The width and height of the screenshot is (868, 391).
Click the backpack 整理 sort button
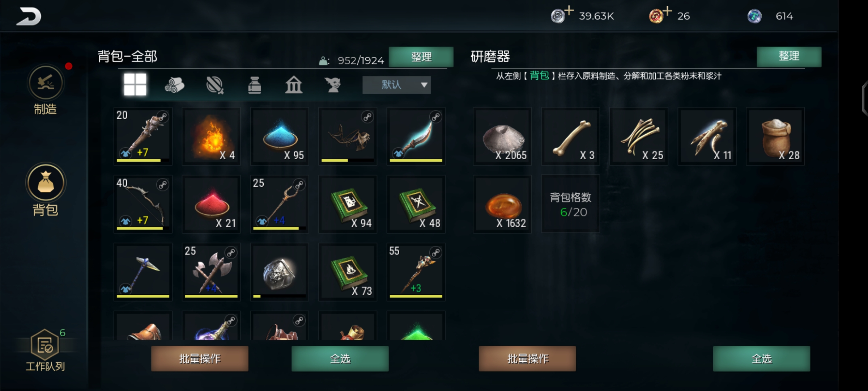pyautogui.click(x=421, y=57)
